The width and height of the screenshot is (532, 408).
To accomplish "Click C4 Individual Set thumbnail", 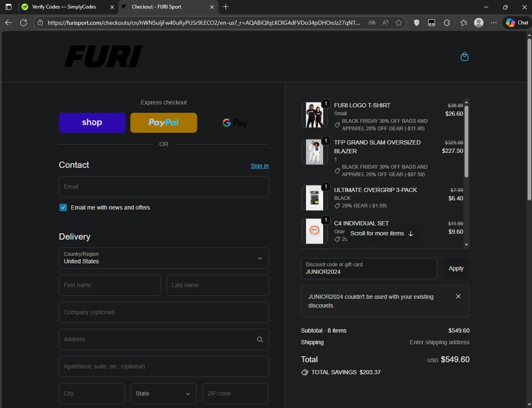I will [x=315, y=231].
